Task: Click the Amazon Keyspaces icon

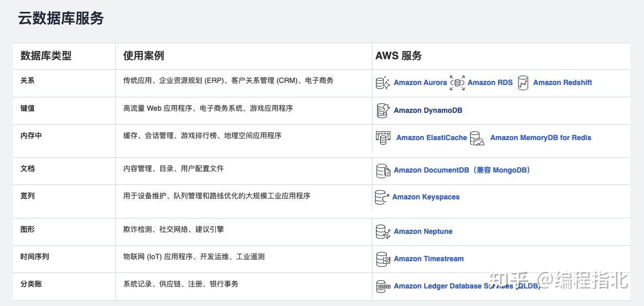Action: tap(382, 197)
